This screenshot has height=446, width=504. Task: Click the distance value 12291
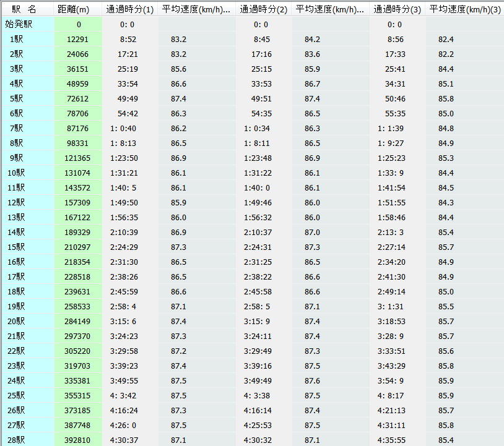coord(77,39)
